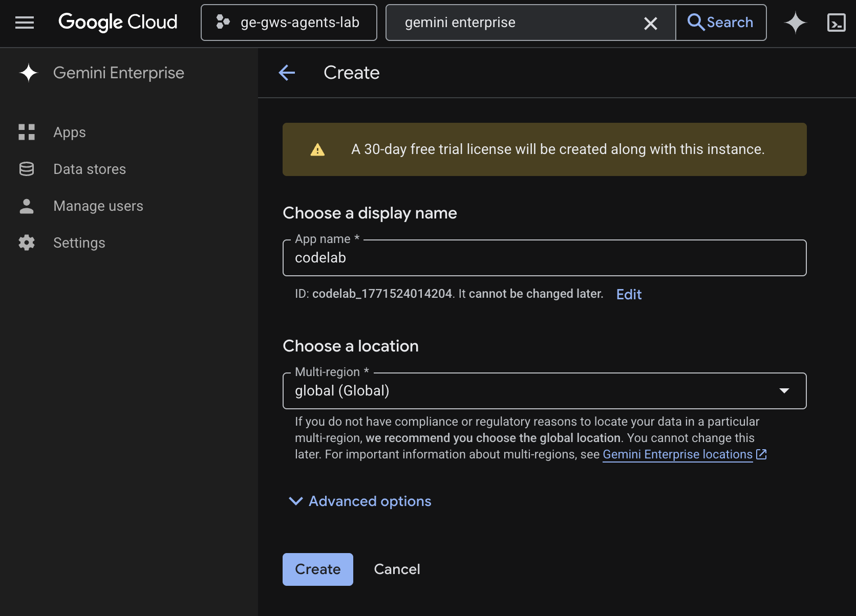
Task: Open Settings from the sidebar
Action: 79,243
